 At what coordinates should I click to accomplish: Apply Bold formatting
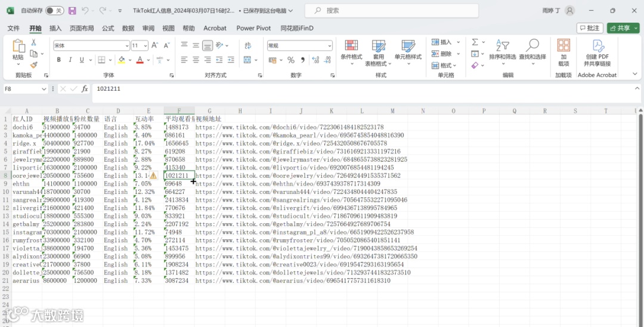tap(58, 60)
